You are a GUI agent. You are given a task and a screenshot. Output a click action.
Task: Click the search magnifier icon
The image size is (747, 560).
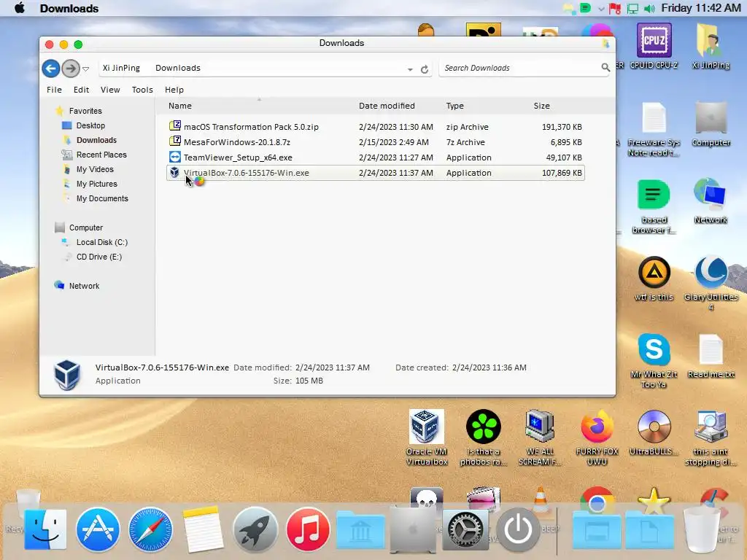pos(605,68)
